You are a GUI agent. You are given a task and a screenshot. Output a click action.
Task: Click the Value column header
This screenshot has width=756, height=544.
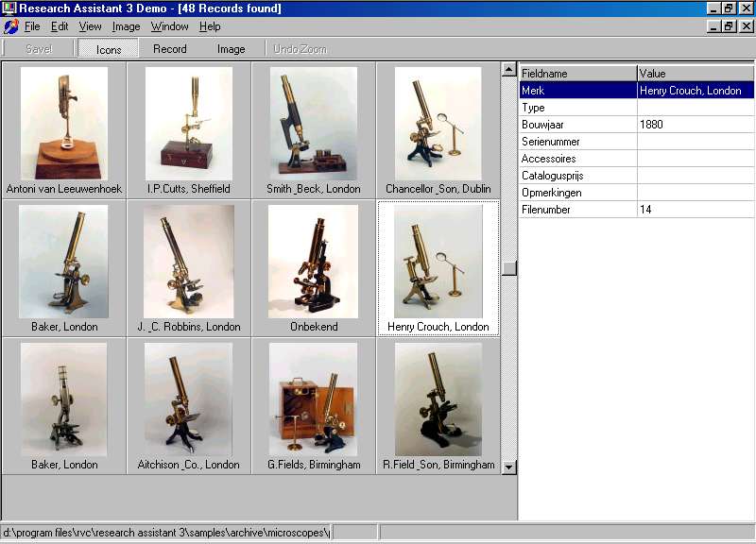coord(696,74)
